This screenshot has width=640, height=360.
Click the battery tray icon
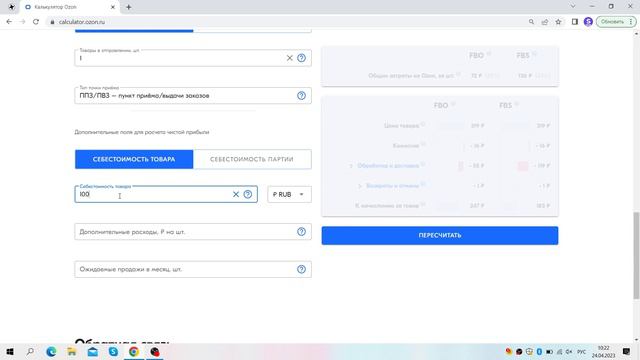pos(549,351)
